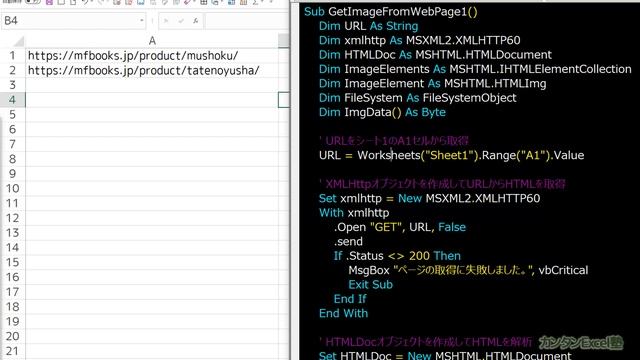
Task: Click 'End If' code line
Action: click(350, 299)
